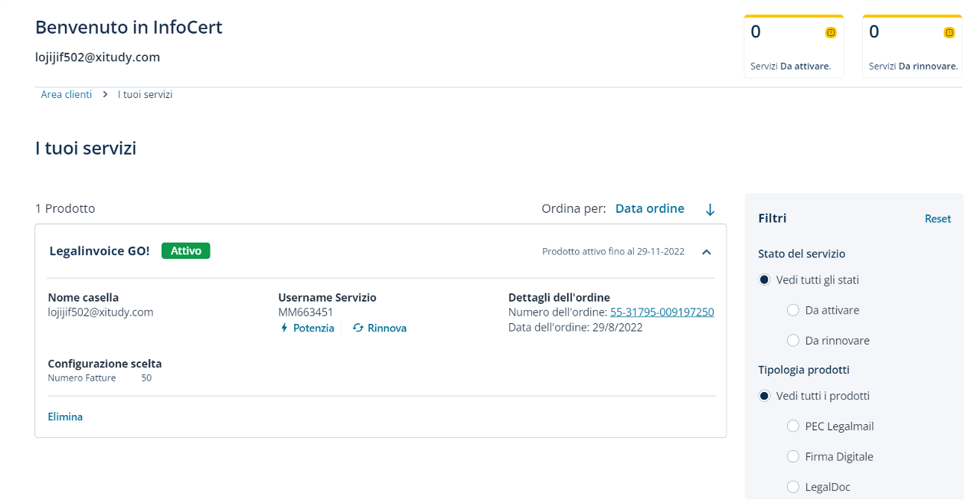This screenshot has height=500, width=980.
Task: Filter by Firma Digitale products
Action: point(793,457)
